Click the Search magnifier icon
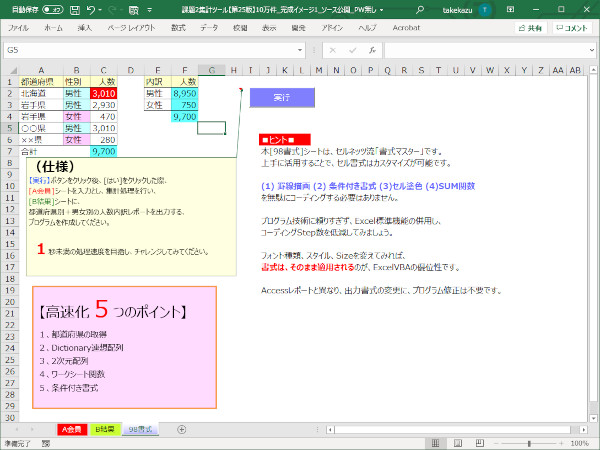Image resolution: width=600 pixels, height=450 pixels. click(x=420, y=10)
